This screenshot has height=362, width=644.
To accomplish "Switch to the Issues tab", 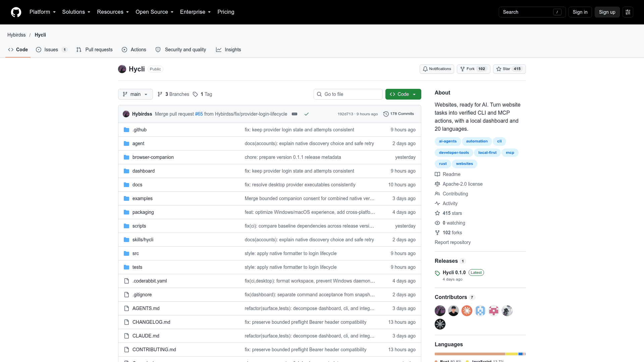I will [x=52, y=50].
